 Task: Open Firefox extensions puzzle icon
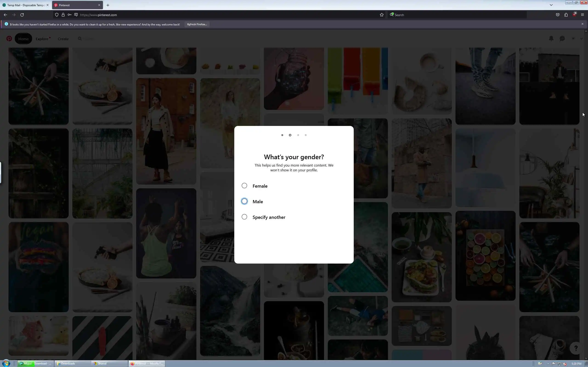tap(566, 15)
